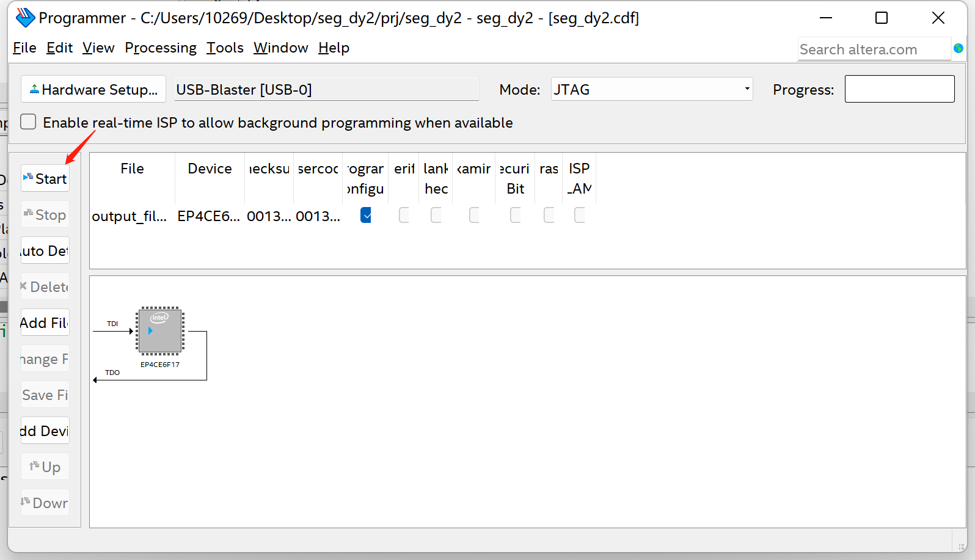
Task: Open the File menu
Action: (24, 48)
